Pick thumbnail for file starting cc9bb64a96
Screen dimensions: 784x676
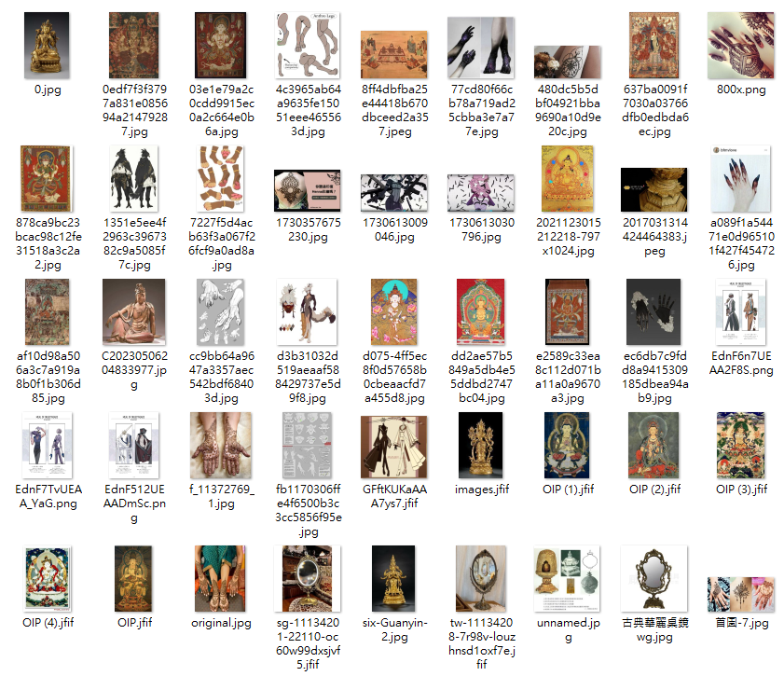pos(221,312)
